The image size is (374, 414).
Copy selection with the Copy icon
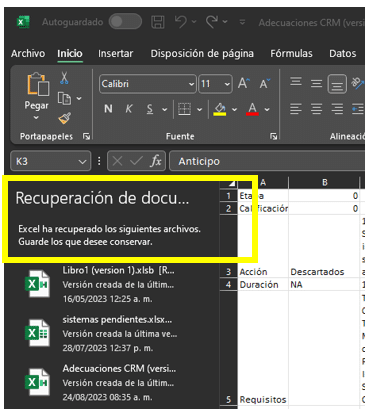tap(64, 98)
